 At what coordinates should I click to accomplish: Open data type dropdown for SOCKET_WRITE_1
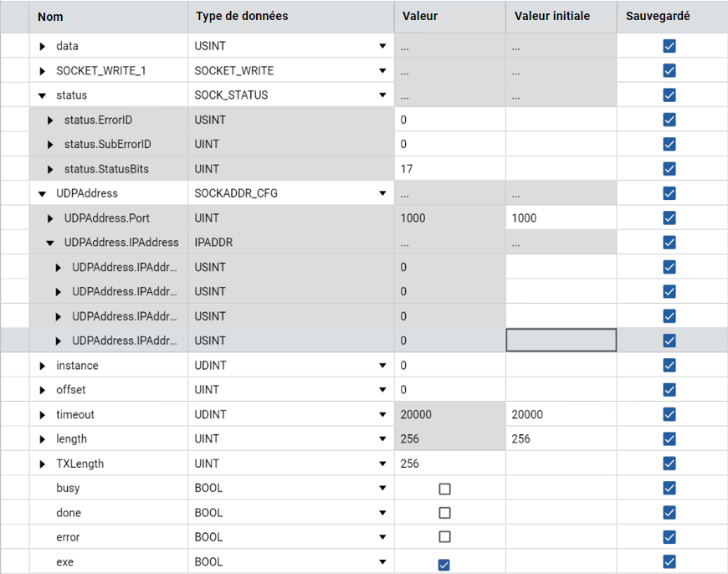pyautogui.click(x=382, y=70)
